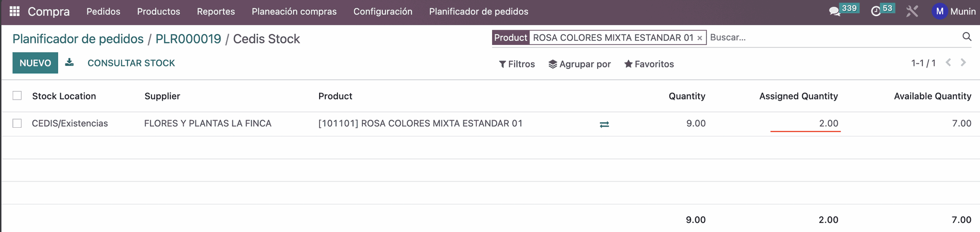Toggle the select-all checkbox in header

pyautogui.click(x=17, y=96)
